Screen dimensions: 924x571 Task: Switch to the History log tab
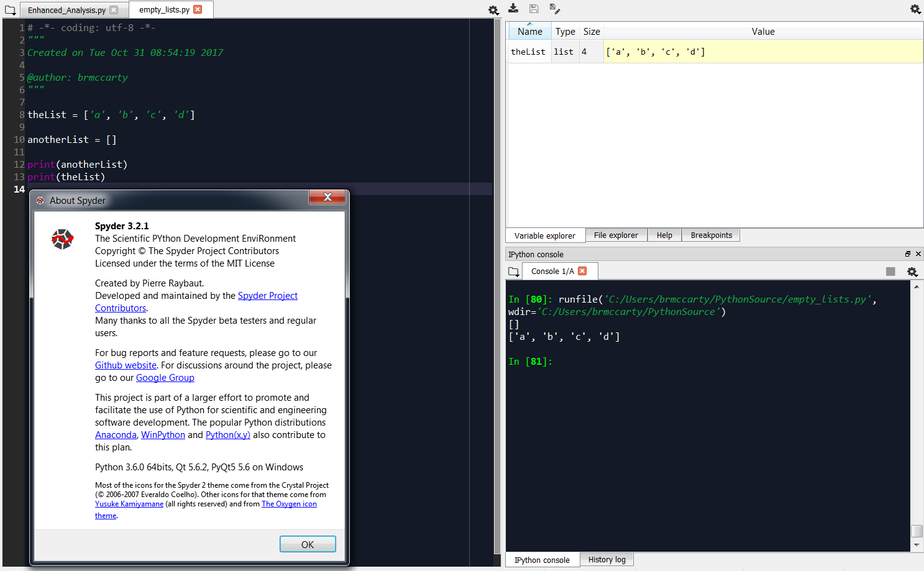pyautogui.click(x=606, y=559)
